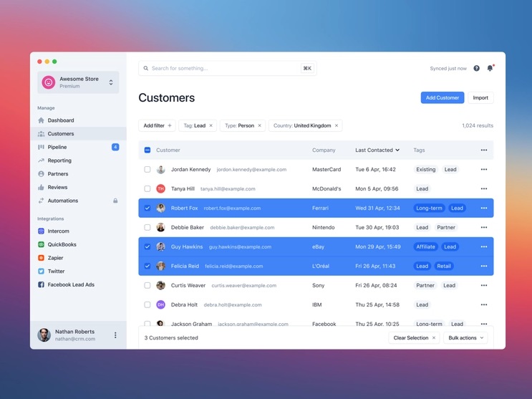532x399 pixels.
Task: Check Jordan Kennedy's row checkbox
Action: pyautogui.click(x=147, y=170)
